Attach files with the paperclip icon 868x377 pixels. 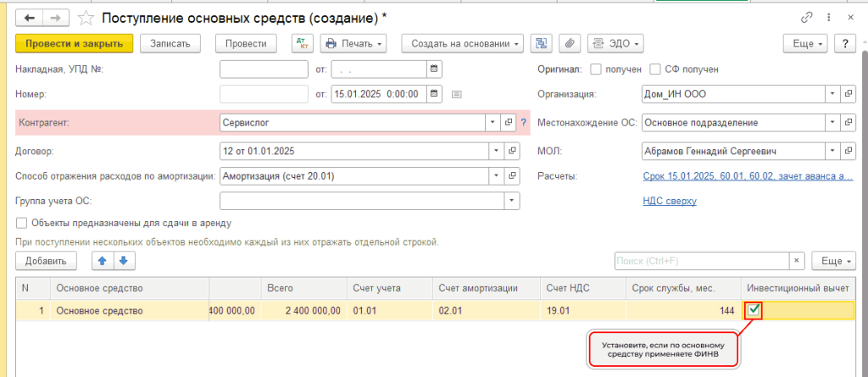(x=570, y=44)
